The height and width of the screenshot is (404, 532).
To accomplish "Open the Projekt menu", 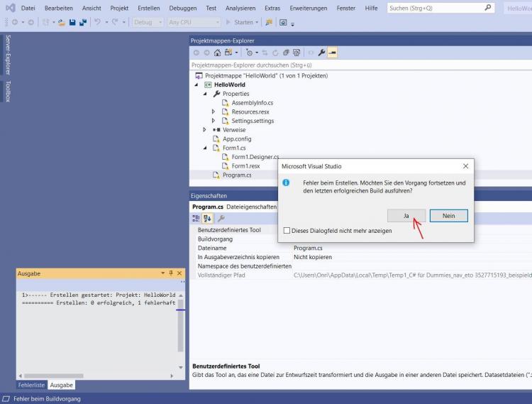I will pos(119,8).
